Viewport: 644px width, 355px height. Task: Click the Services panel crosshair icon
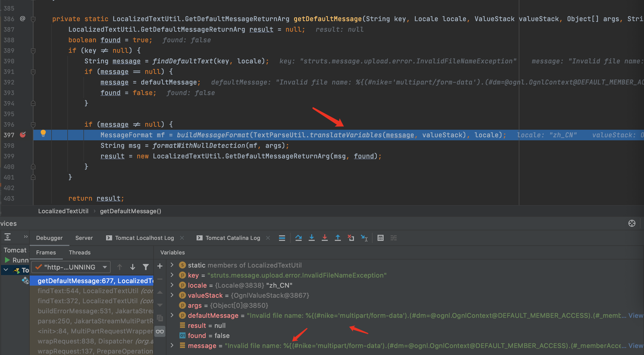click(x=632, y=223)
